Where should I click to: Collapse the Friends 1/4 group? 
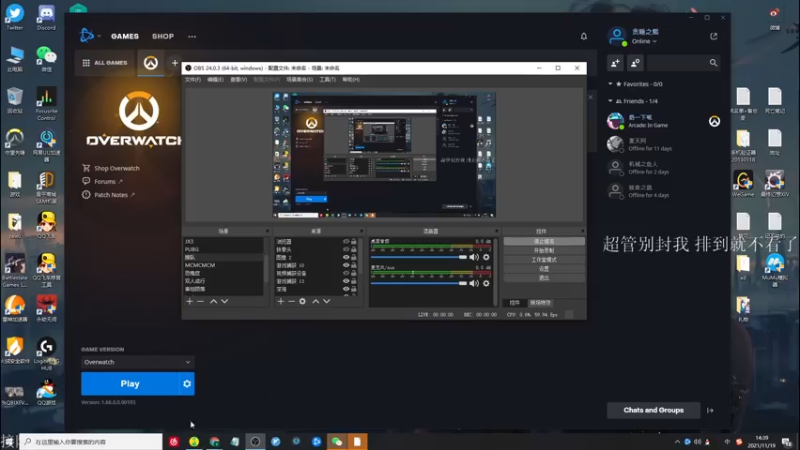point(610,101)
